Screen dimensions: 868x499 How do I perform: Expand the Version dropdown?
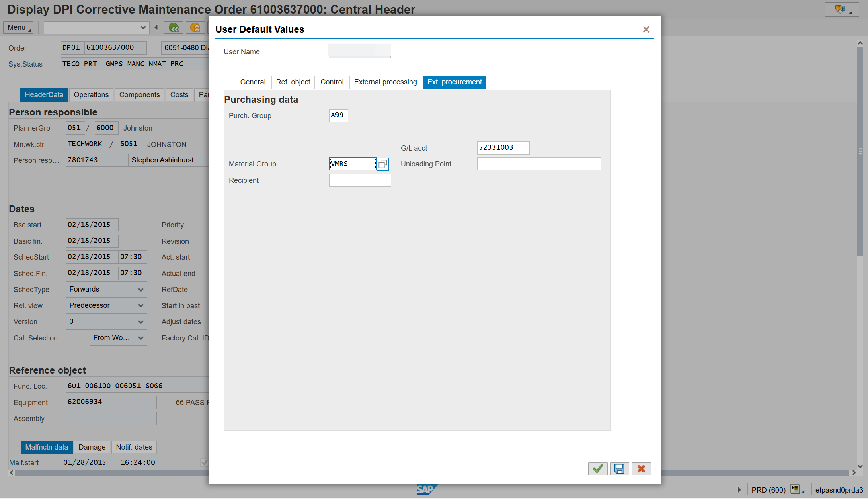[140, 322]
